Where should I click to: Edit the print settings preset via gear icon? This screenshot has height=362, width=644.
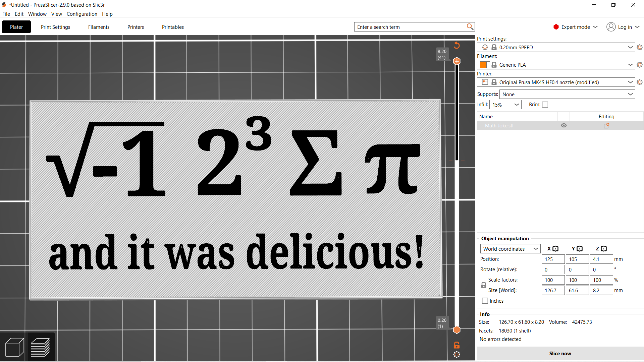(640, 47)
